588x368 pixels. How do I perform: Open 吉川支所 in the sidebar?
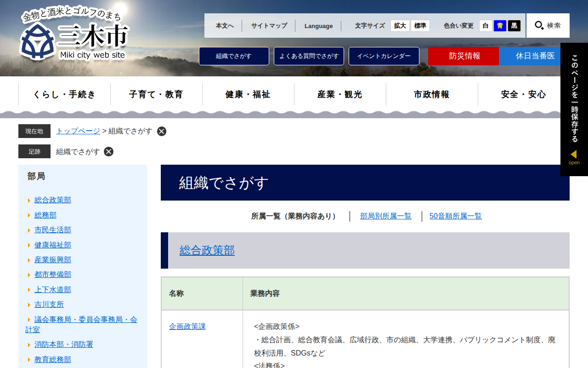[x=49, y=305]
